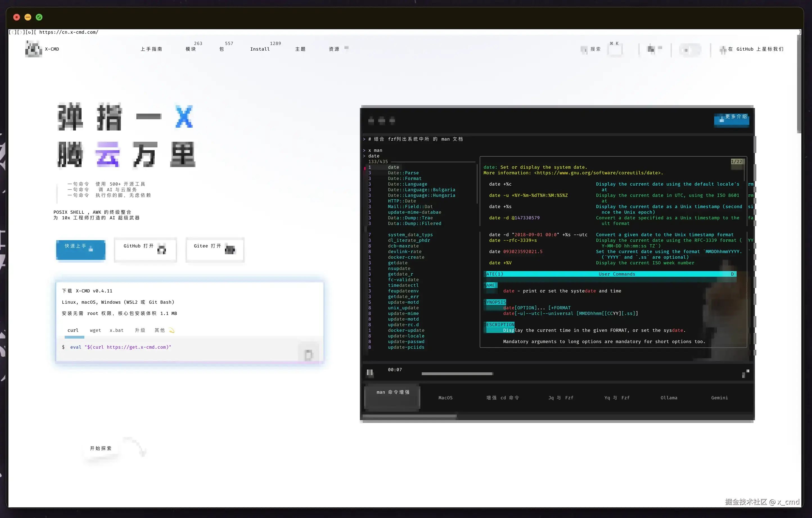The height and width of the screenshot is (518, 812).
Task: Switch to the wget install tab
Action: tap(95, 330)
